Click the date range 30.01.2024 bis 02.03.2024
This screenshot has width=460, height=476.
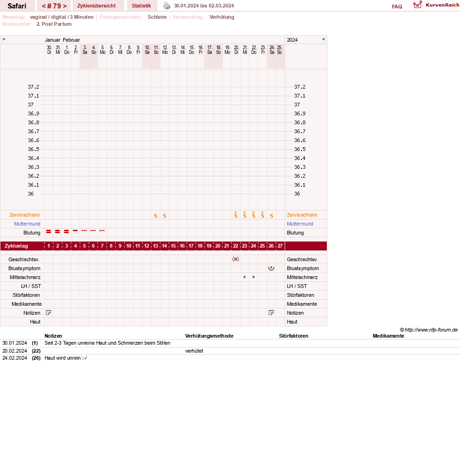pos(204,6)
